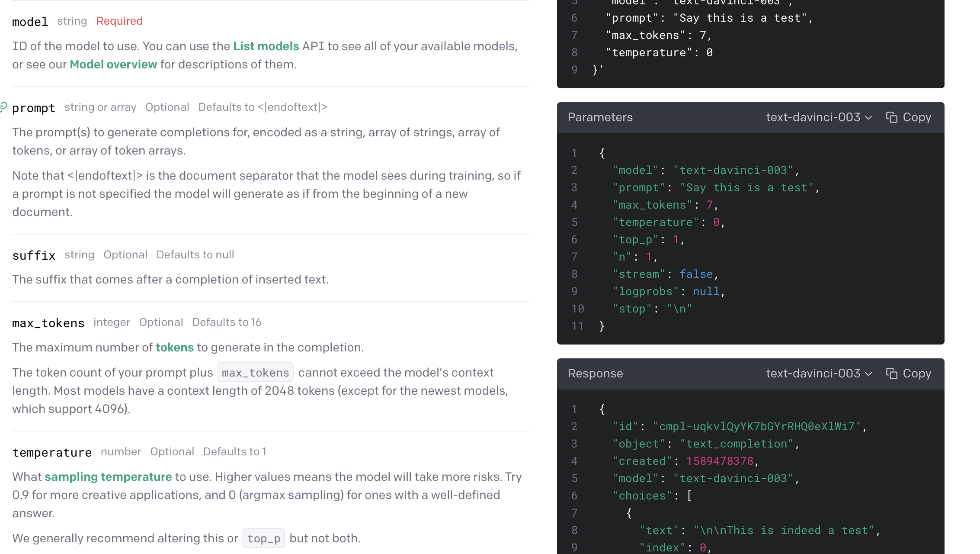The image size is (980, 554).
Task: Click the suffix parameter name heading
Action: click(34, 255)
